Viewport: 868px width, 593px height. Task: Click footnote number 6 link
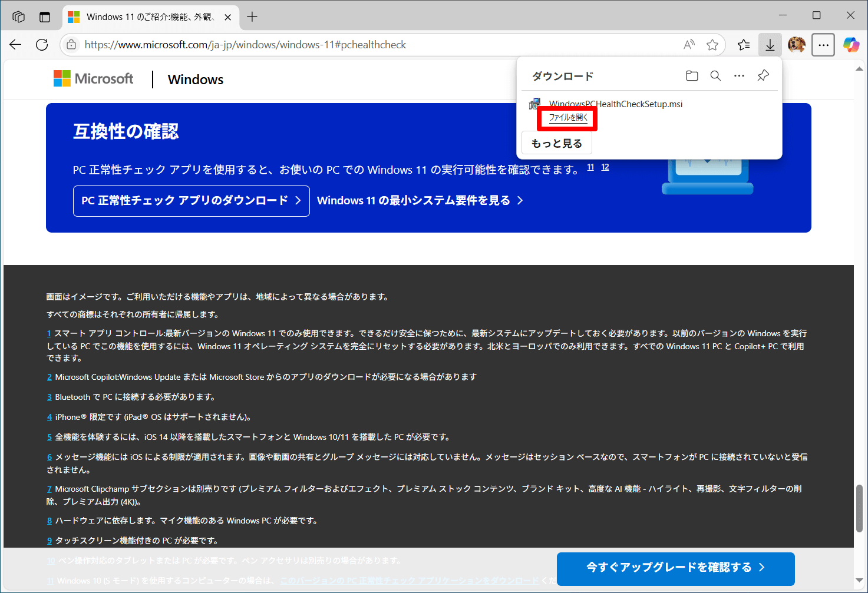[49, 457]
